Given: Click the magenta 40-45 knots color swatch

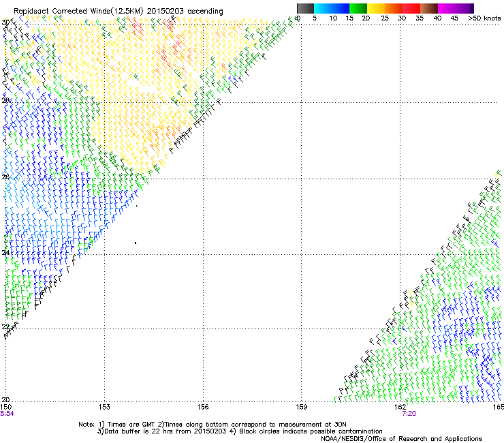Looking at the screenshot, I should tap(447, 8).
